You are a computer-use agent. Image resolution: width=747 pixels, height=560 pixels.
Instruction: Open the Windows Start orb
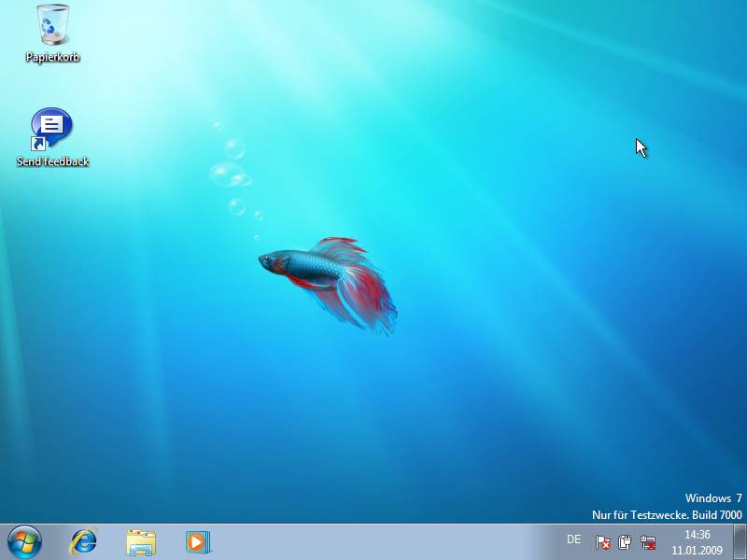point(24,542)
